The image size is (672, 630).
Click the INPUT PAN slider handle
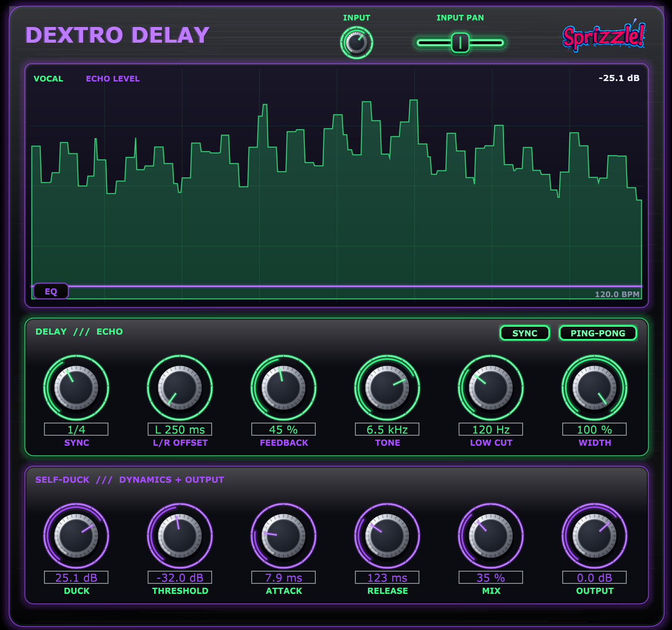(460, 43)
